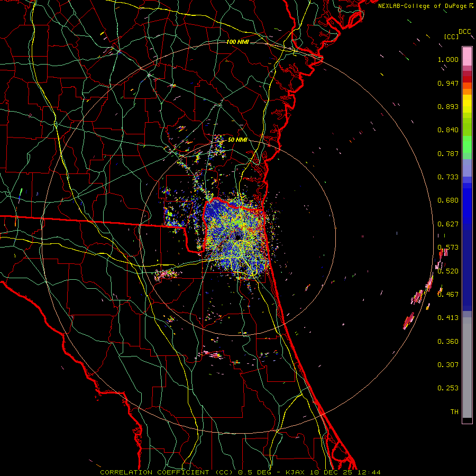Click the 0.733 scale value
This screenshot has width=476, height=476.
tap(448, 177)
